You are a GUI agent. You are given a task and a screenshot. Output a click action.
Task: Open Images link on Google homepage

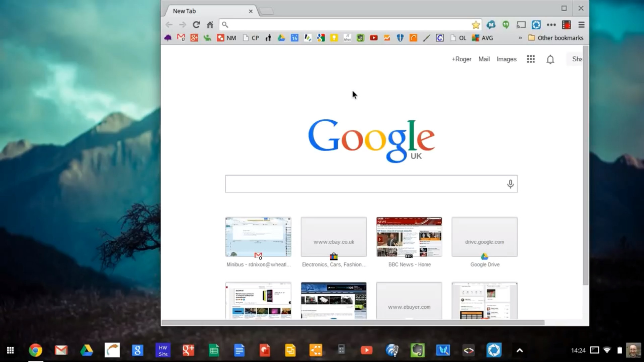[506, 59]
